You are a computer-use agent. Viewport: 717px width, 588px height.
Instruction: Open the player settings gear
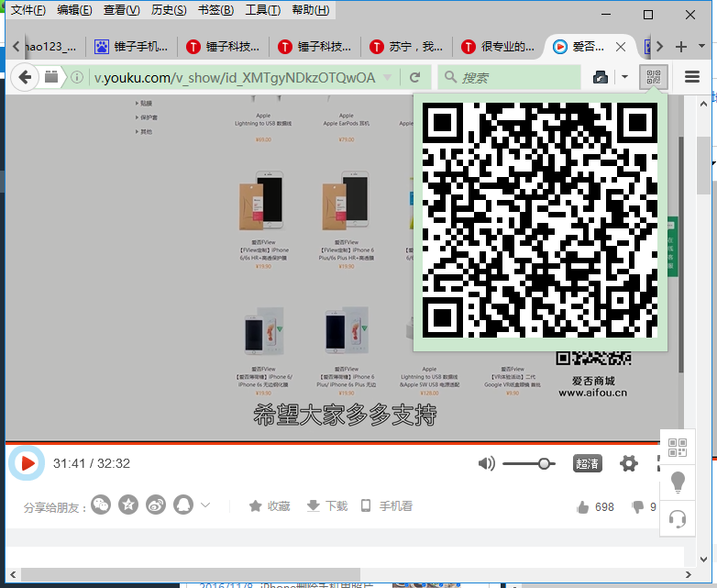coord(629,463)
